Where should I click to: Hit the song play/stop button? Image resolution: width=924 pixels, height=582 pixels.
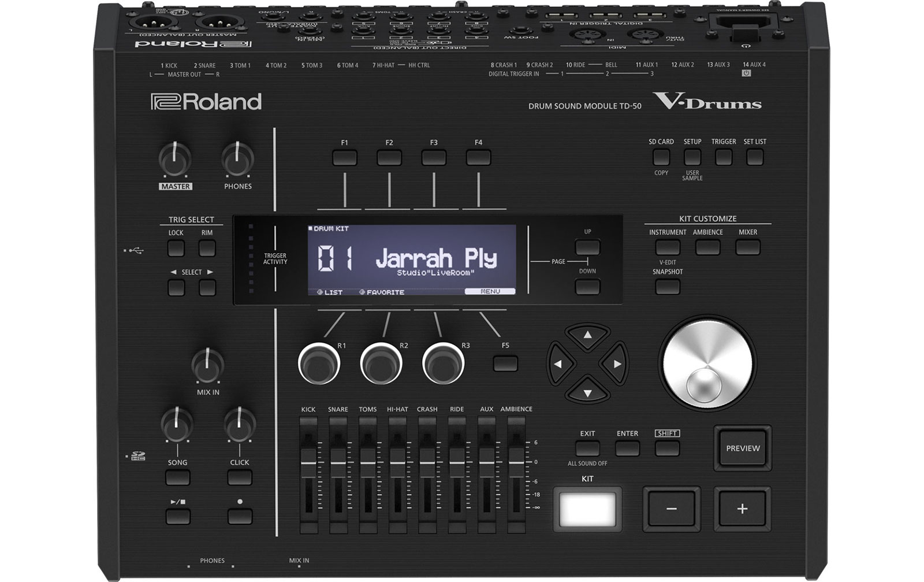pyautogui.click(x=177, y=516)
